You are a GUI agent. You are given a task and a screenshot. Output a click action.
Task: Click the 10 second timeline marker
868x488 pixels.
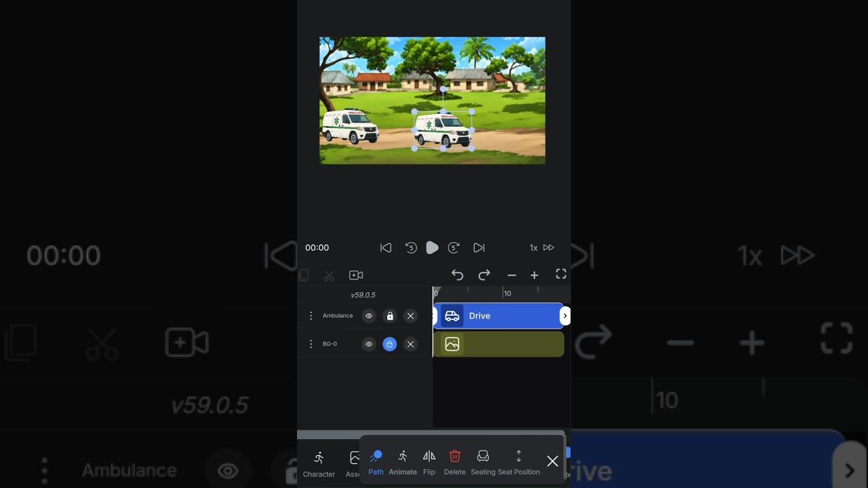tap(507, 293)
